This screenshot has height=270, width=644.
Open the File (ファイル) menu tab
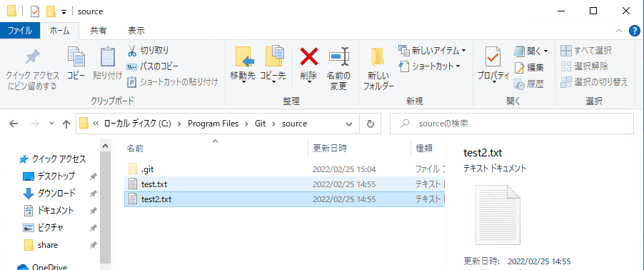[x=20, y=31]
